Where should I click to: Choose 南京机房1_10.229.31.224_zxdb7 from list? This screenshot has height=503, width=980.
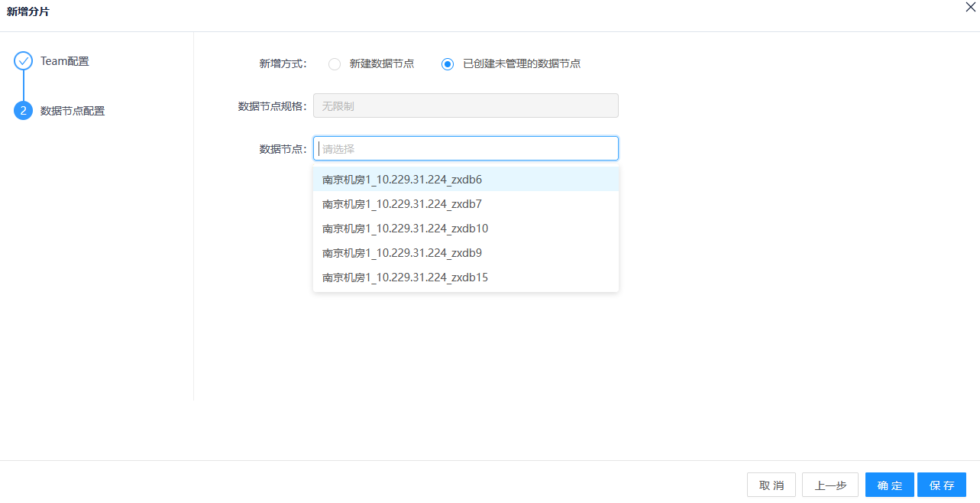(x=466, y=204)
